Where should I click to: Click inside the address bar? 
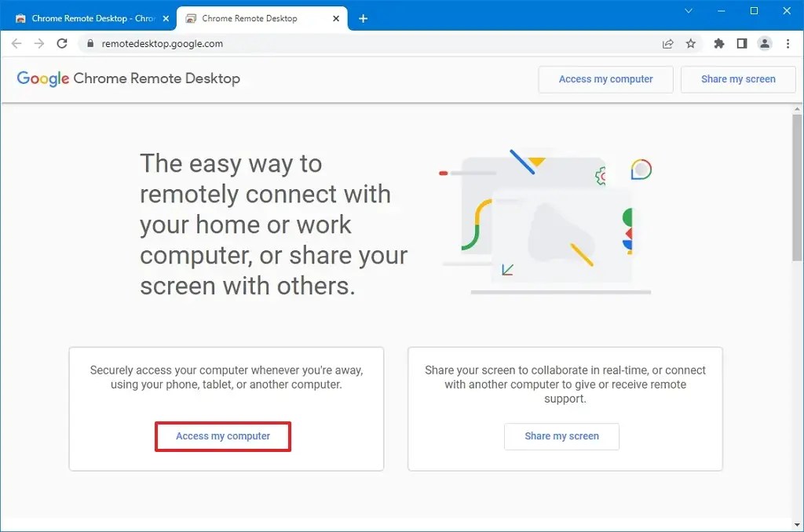click(314, 44)
